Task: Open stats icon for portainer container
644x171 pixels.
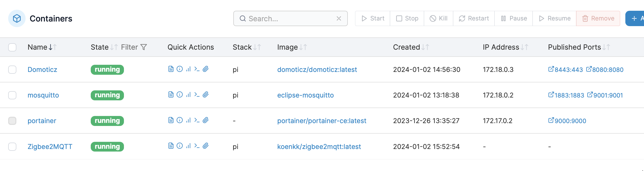Action: (188, 120)
